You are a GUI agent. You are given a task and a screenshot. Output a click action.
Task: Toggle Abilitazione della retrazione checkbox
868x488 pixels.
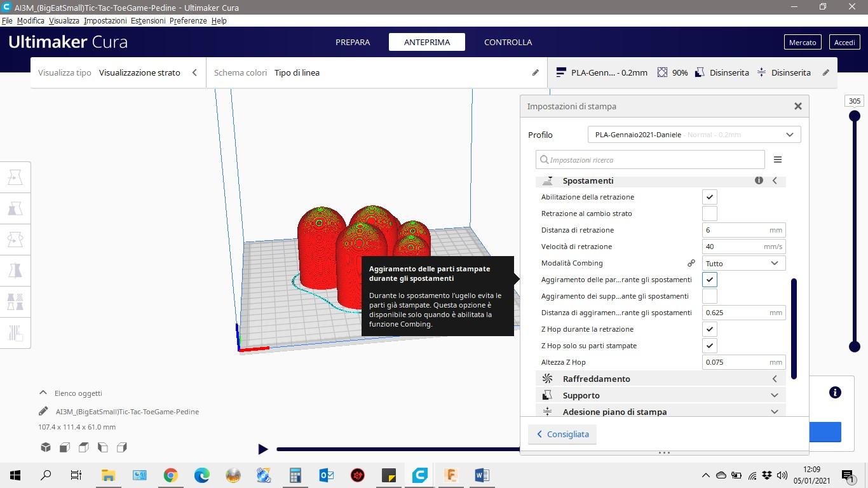710,197
